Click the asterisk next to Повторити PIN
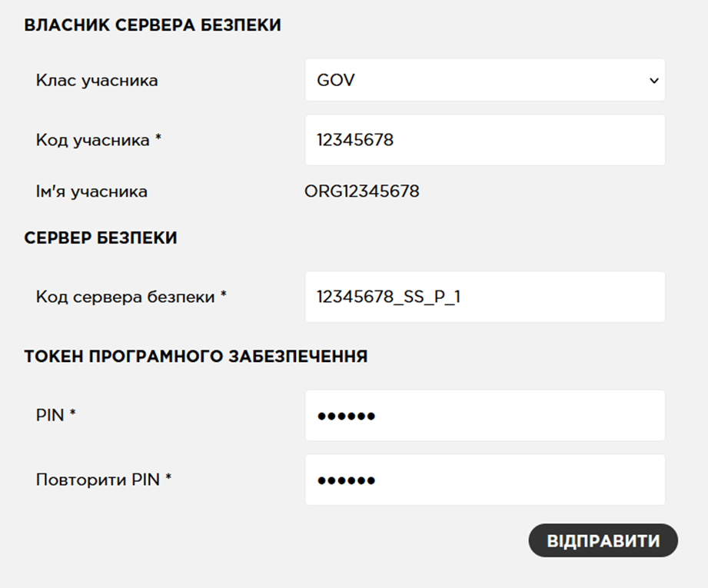Image resolution: width=708 pixels, height=588 pixels. [x=168, y=478]
